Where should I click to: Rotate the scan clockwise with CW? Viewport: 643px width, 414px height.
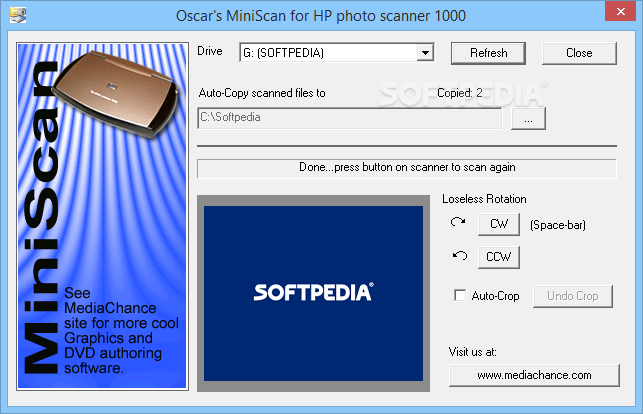(x=499, y=224)
